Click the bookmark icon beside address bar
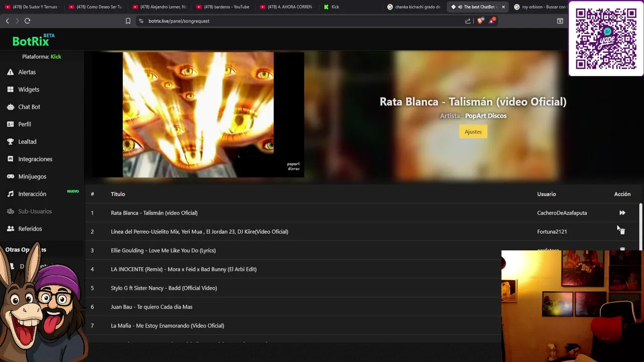The image size is (644, 362). click(128, 21)
